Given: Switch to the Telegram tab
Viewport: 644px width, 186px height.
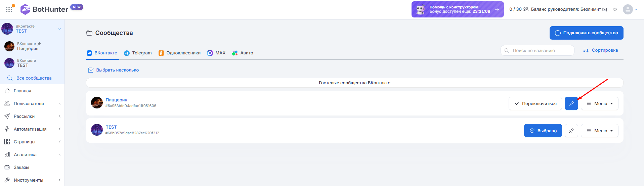Looking at the screenshot, I should 138,53.
